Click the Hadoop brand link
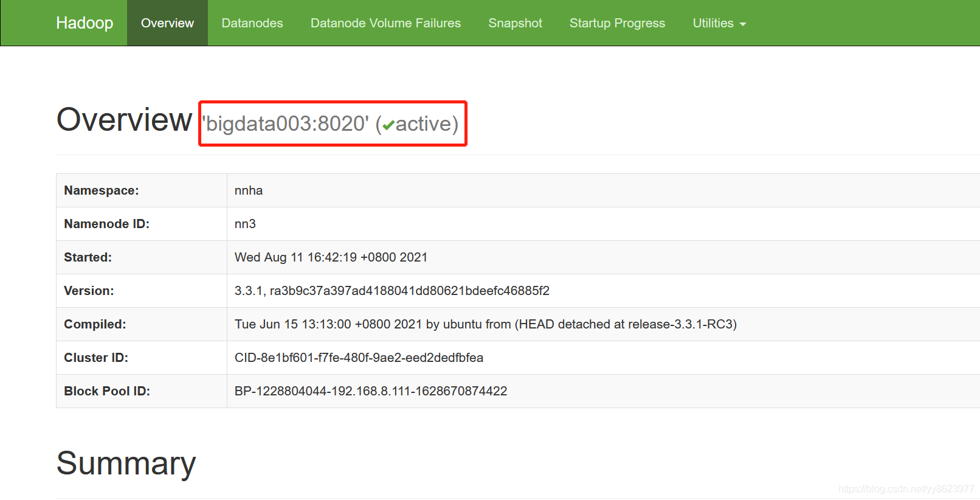The width and height of the screenshot is (980, 500). click(85, 23)
